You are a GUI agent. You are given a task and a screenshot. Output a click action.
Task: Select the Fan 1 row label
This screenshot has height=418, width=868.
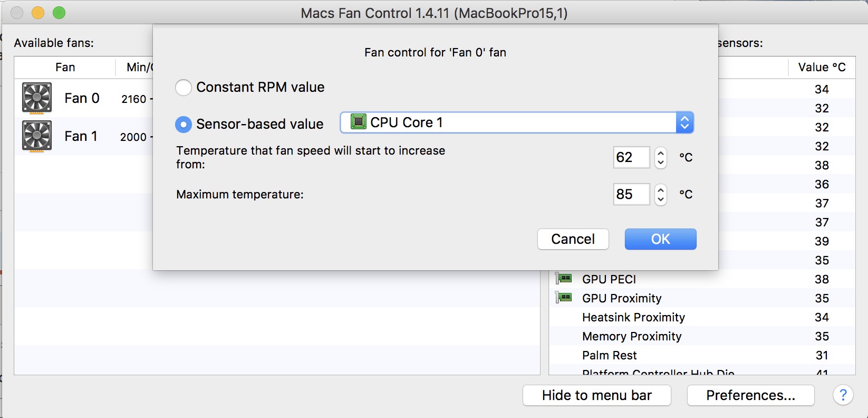point(81,136)
